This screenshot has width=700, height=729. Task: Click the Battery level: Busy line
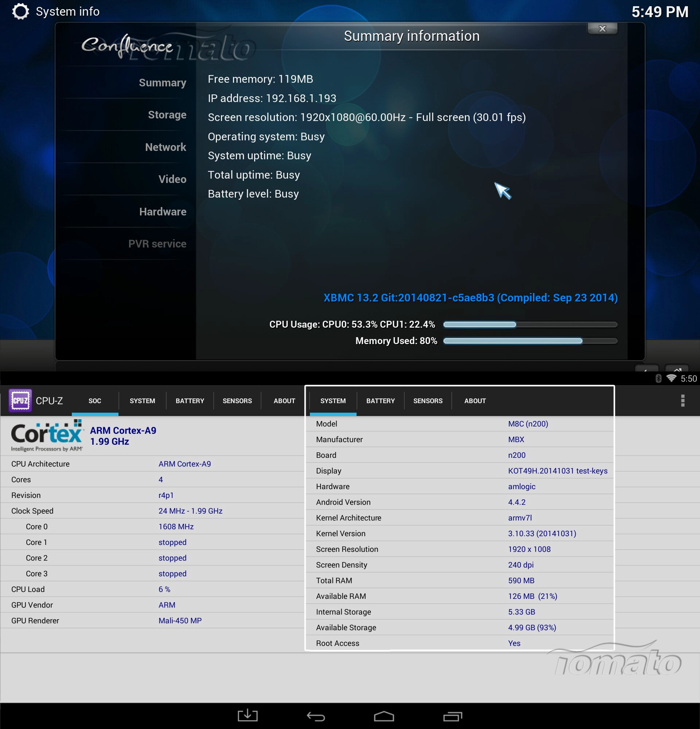pos(253,194)
